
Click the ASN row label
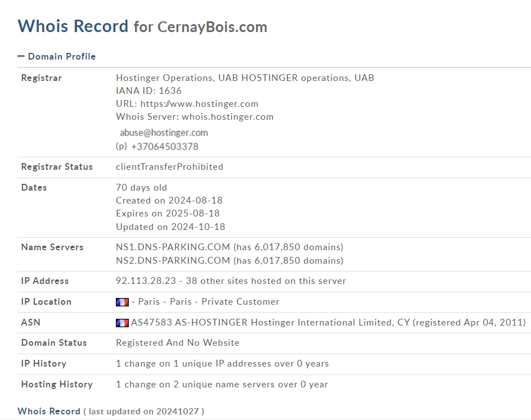click(30, 323)
